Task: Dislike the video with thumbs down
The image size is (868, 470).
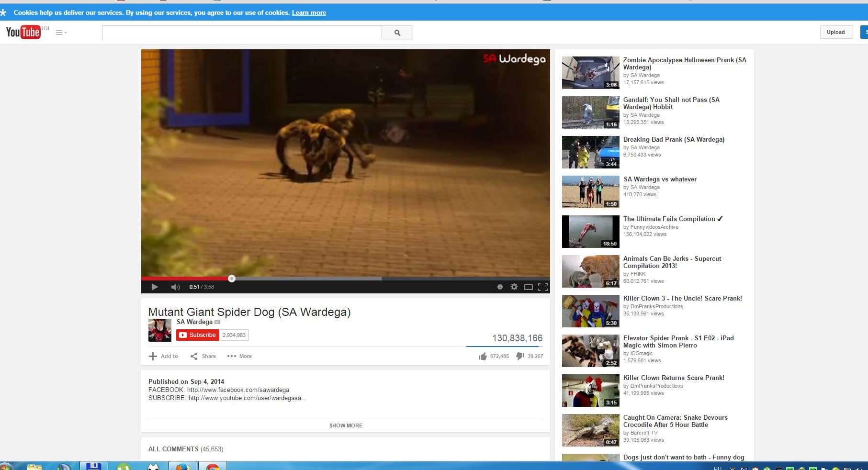Action: (520, 356)
